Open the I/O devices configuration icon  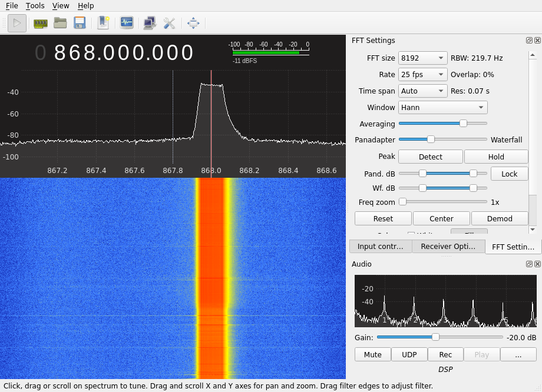click(40, 23)
